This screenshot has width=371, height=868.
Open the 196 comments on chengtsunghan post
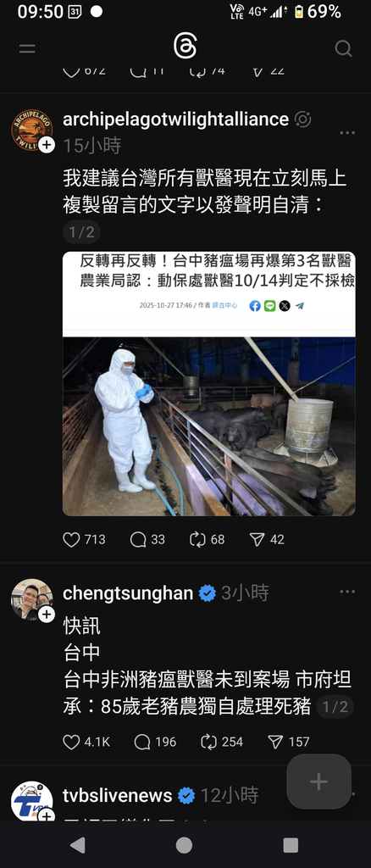click(x=142, y=742)
